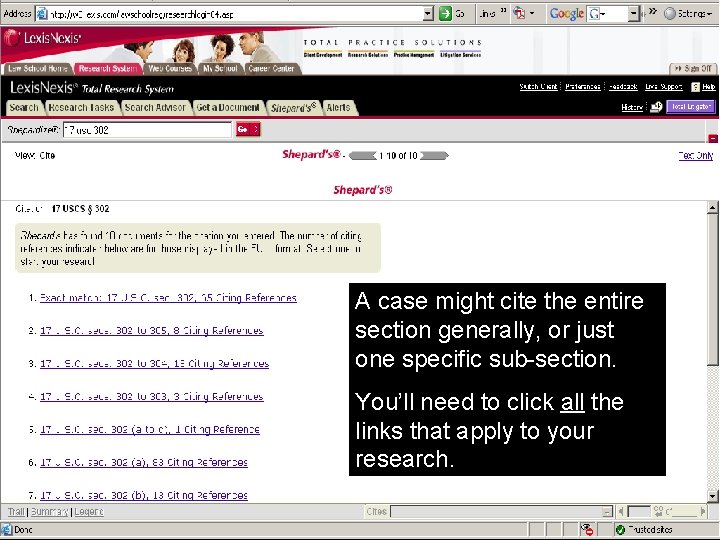Open the sec. 302 (a to c) citing reference link
This screenshot has height=540, width=720.
(150, 429)
